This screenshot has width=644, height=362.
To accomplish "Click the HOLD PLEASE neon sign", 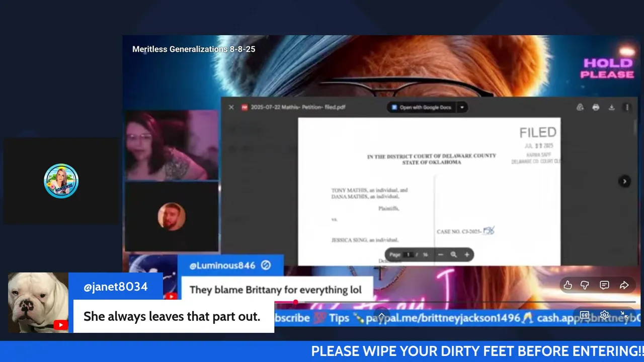I will coord(607,68).
